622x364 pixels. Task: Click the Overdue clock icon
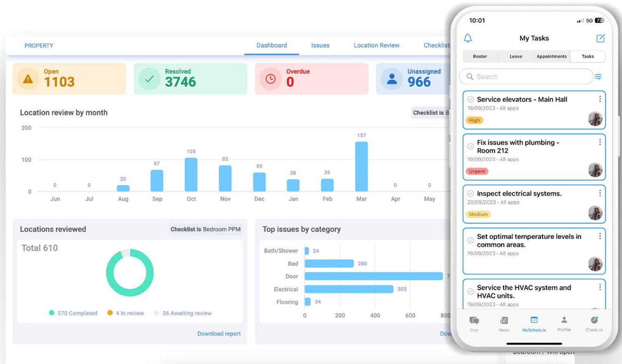(271, 79)
